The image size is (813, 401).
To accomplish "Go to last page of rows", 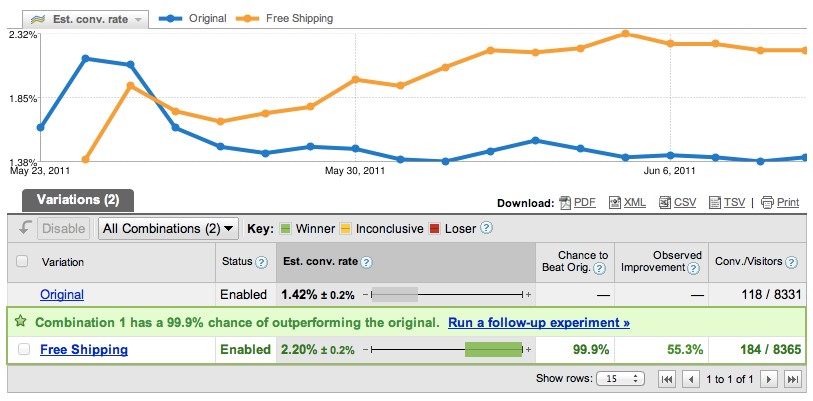I will [792, 379].
